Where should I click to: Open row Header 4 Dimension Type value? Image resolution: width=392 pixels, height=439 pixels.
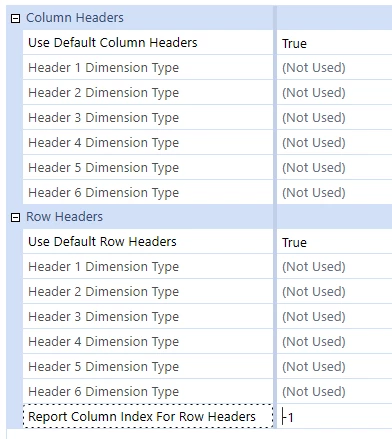point(334,341)
